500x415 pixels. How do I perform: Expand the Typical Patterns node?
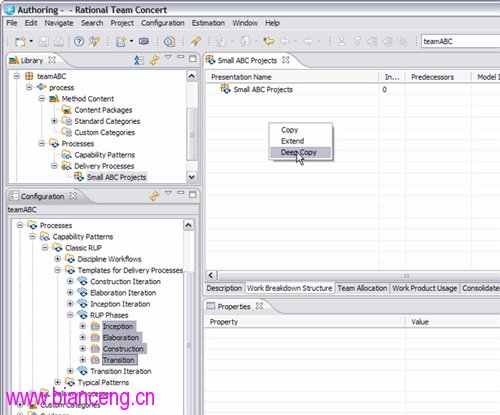coord(58,382)
